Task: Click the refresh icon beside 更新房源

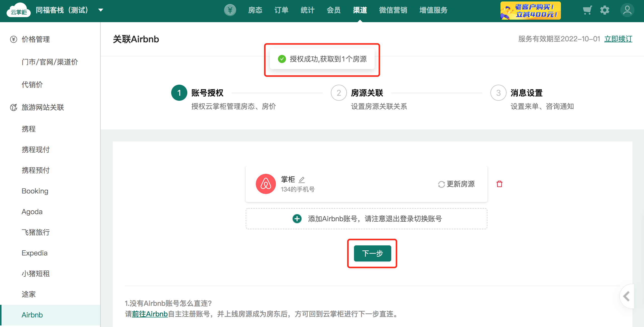Action: pyautogui.click(x=441, y=184)
